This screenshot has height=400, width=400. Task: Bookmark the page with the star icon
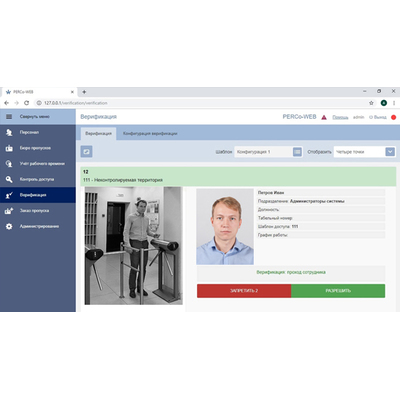371,103
